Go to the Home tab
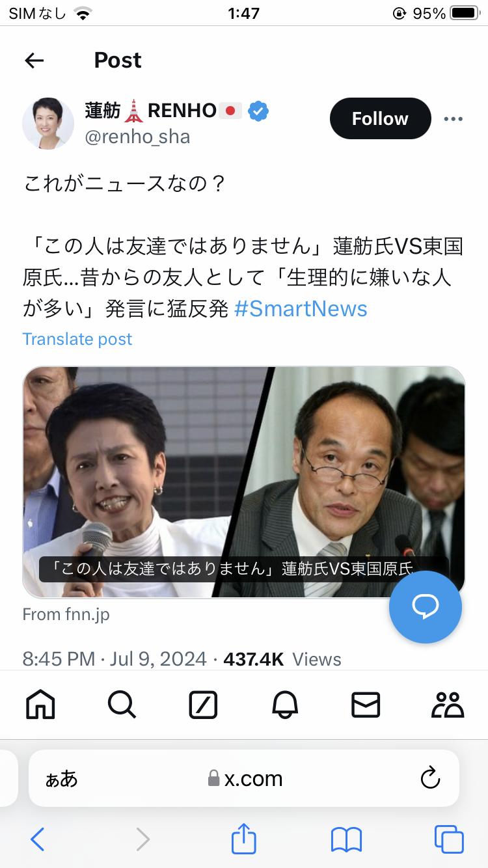This screenshot has height=868, width=488. tap(40, 705)
